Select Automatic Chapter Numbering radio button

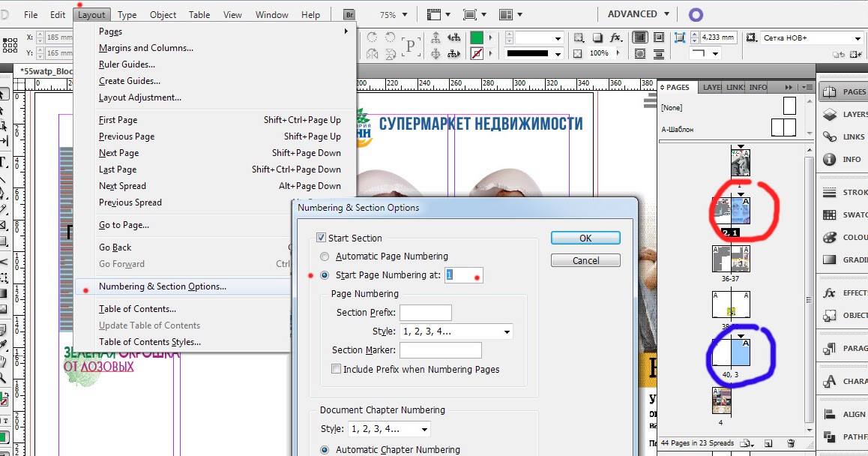325,450
